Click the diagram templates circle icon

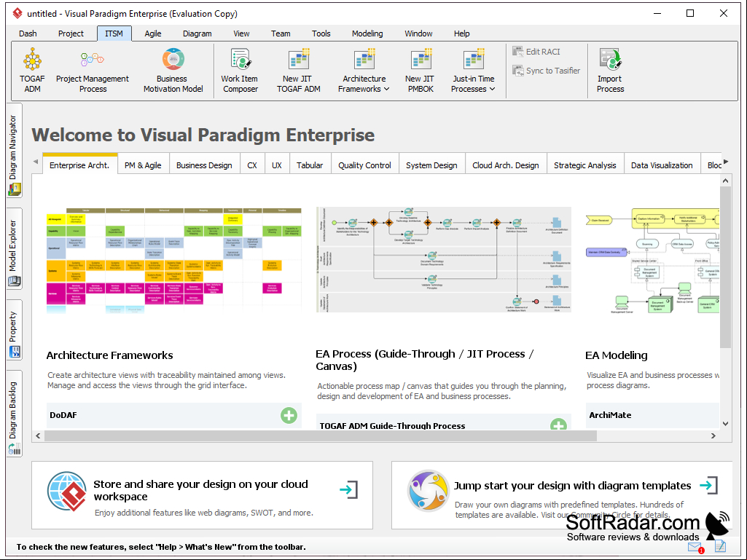tap(428, 491)
